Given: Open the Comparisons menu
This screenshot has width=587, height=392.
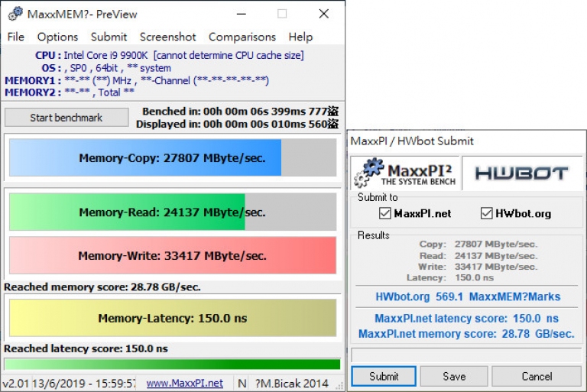Looking at the screenshot, I should [x=242, y=37].
